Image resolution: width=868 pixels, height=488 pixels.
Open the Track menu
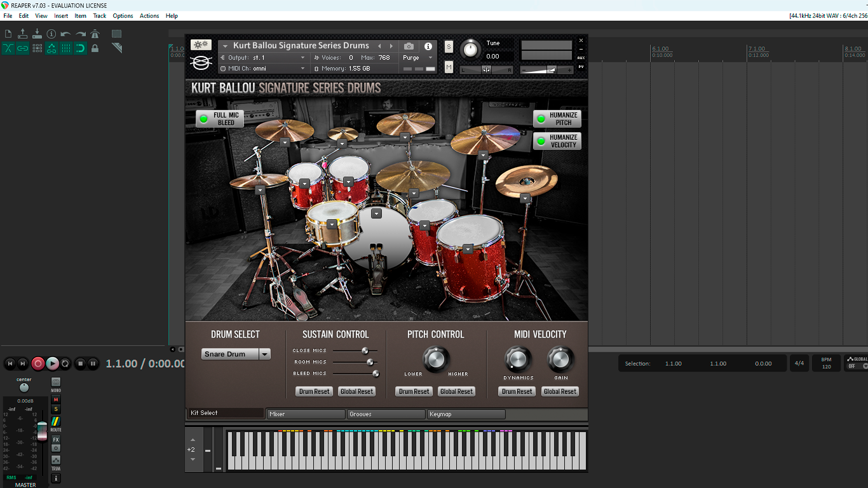[x=100, y=16]
